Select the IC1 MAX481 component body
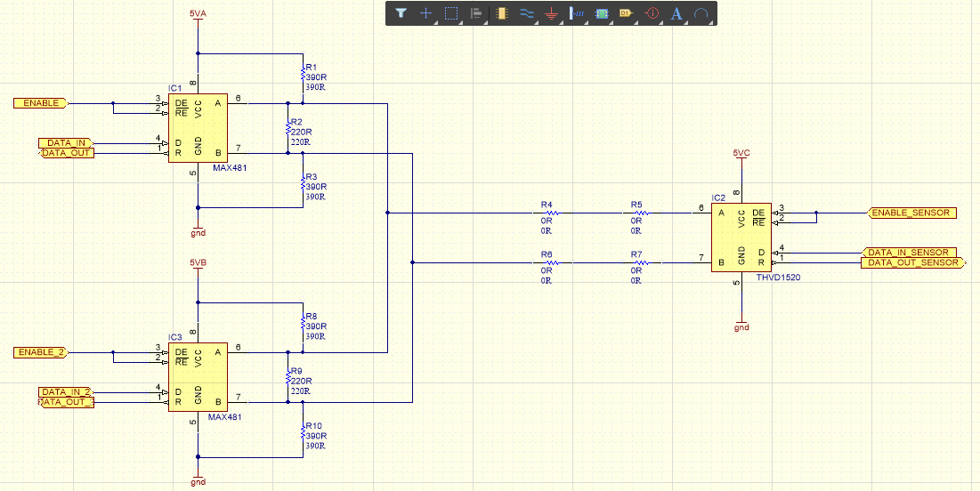This screenshot has width=980, height=491. (x=198, y=127)
